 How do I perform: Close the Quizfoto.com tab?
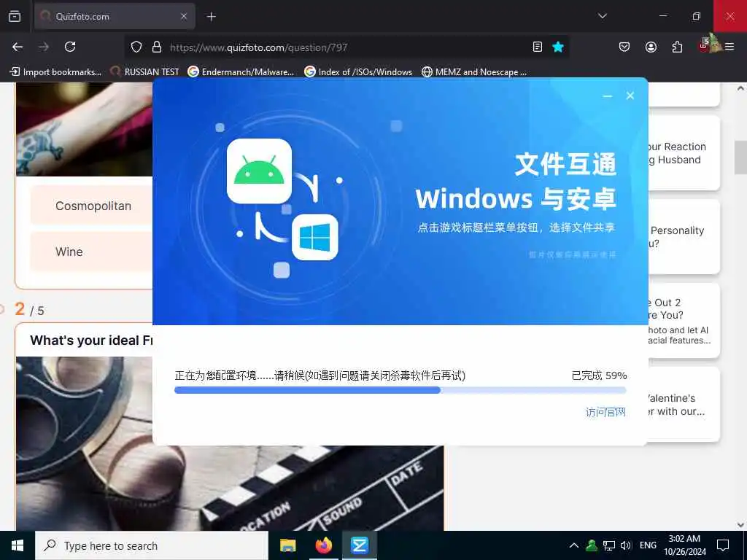click(184, 17)
